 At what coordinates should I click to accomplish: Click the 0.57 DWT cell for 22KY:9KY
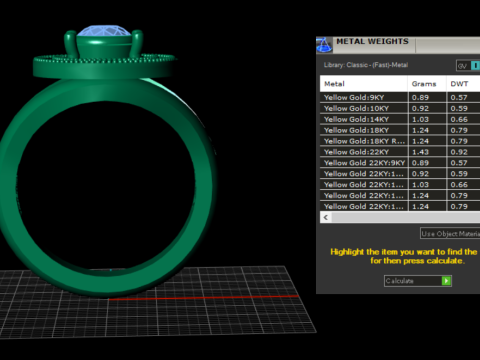463,163
